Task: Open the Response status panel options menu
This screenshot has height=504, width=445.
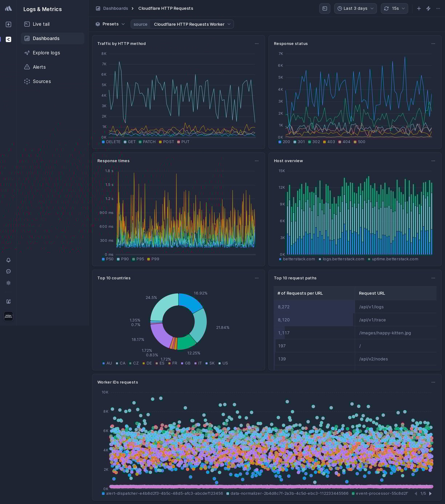Action: (433, 43)
